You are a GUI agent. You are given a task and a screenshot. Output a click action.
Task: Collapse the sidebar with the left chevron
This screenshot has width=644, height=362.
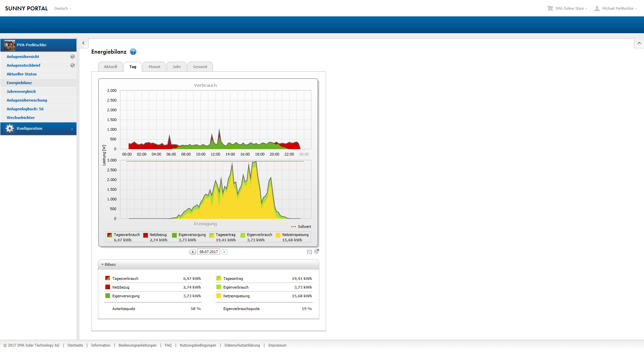click(x=83, y=43)
